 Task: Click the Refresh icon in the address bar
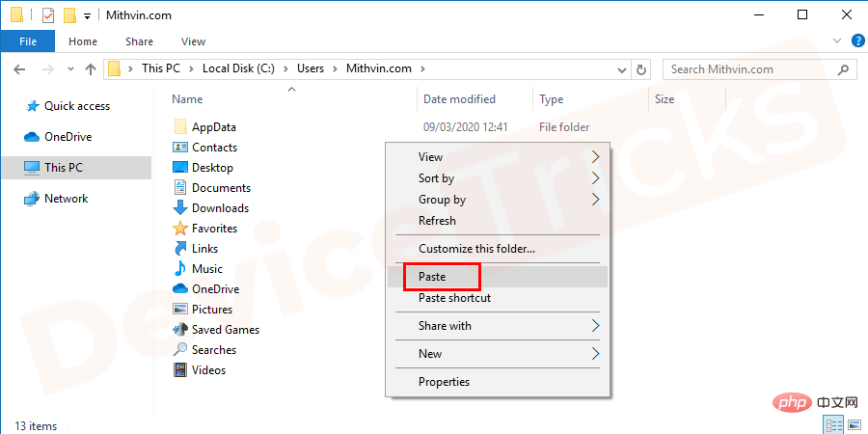(641, 69)
